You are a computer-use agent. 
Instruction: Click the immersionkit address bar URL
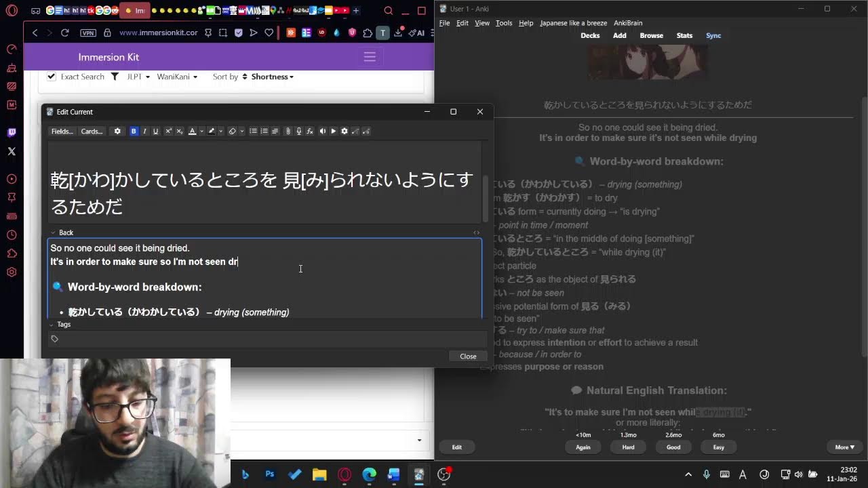click(159, 33)
